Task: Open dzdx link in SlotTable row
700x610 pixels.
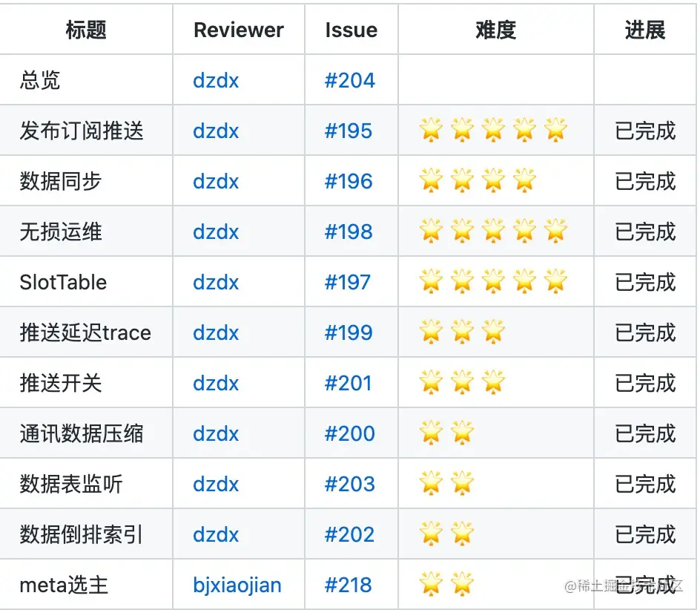Action: pos(216,283)
